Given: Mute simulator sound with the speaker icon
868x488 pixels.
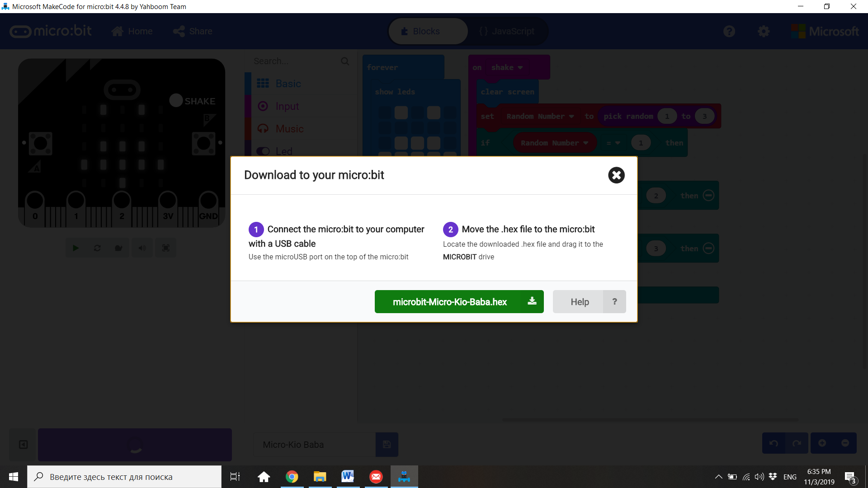Looking at the screenshot, I should (142, 248).
